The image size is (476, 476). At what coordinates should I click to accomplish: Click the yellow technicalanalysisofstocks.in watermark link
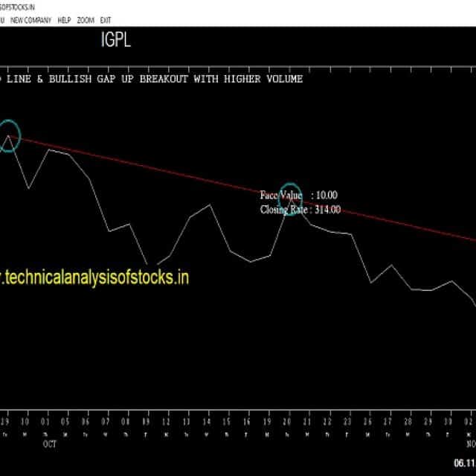coord(94,277)
